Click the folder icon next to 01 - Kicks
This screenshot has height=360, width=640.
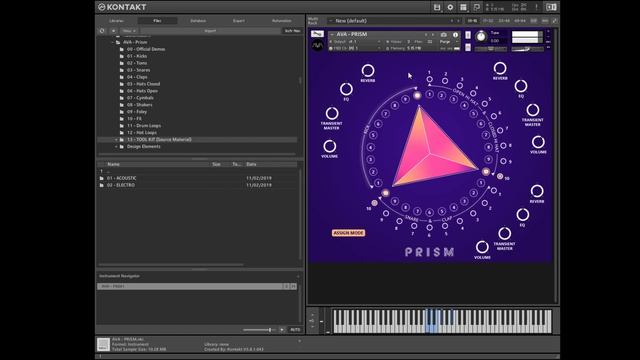click(x=122, y=56)
